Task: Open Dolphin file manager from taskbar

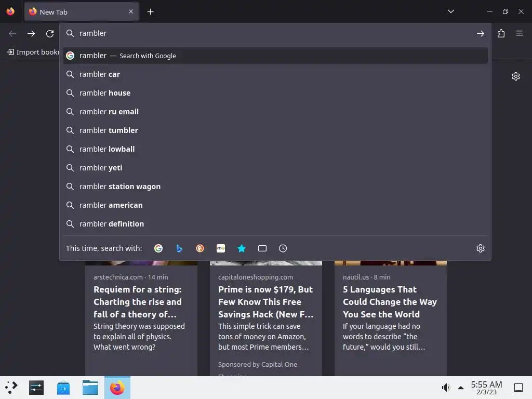Action: 90,388
